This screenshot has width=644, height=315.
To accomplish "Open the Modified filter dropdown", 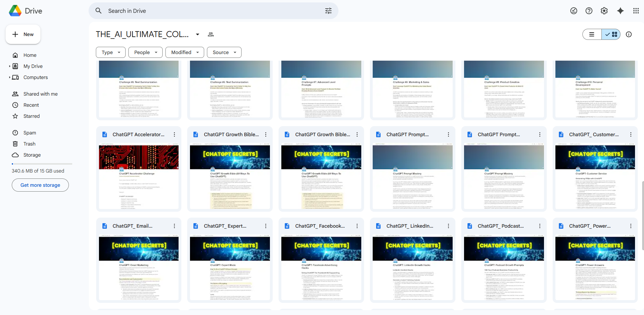I will click(185, 52).
